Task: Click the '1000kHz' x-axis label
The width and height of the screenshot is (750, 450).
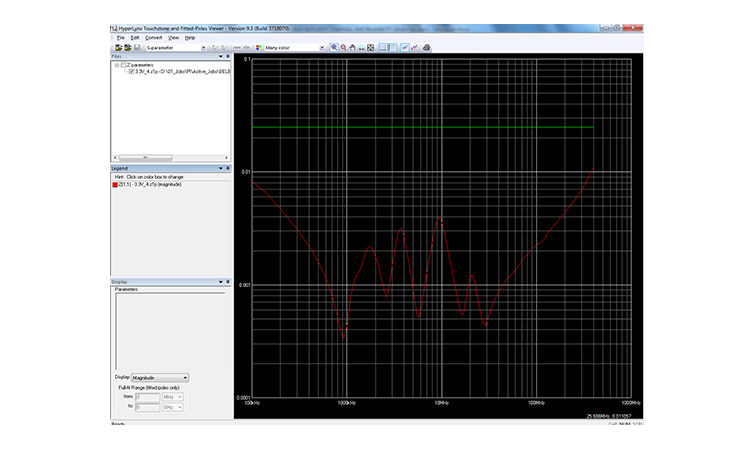Action: click(x=346, y=403)
